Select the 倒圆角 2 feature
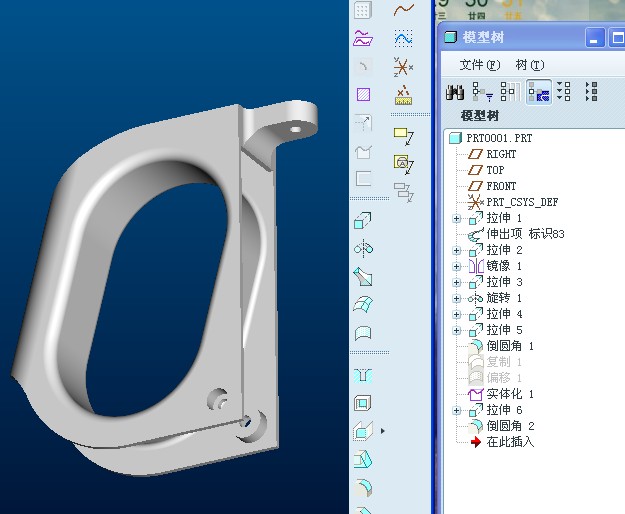625x514 pixels. [510, 426]
